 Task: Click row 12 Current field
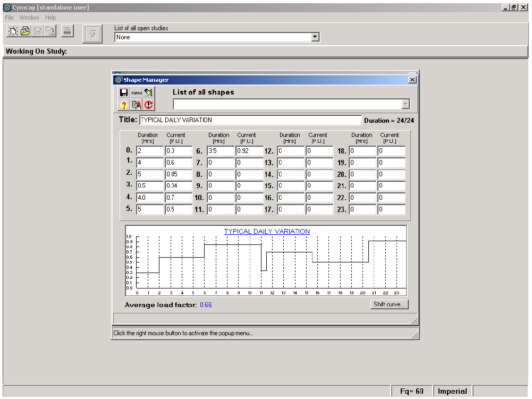pyautogui.click(x=319, y=151)
